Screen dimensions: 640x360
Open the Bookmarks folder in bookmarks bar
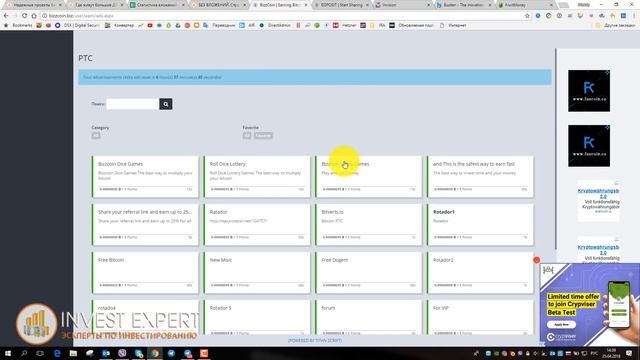[x=19, y=25]
